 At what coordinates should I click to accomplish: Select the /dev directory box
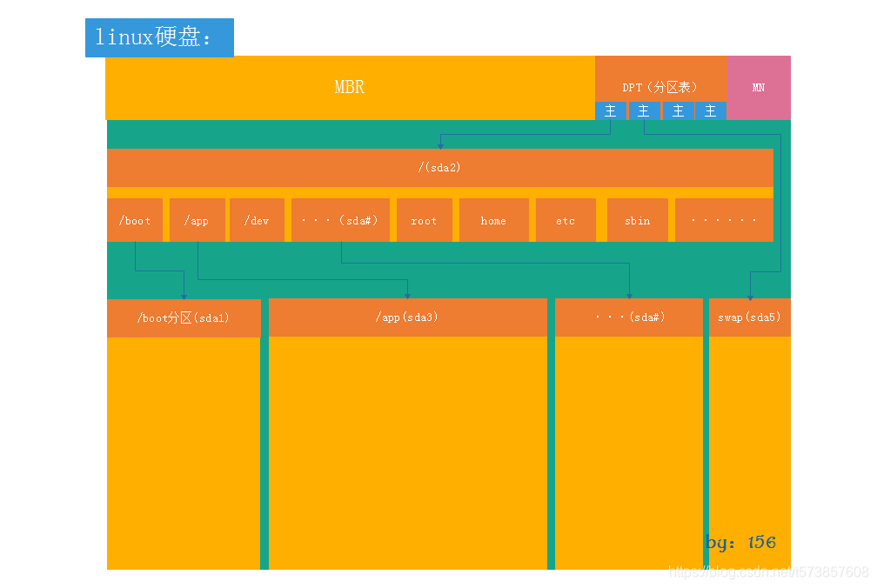point(258,220)
